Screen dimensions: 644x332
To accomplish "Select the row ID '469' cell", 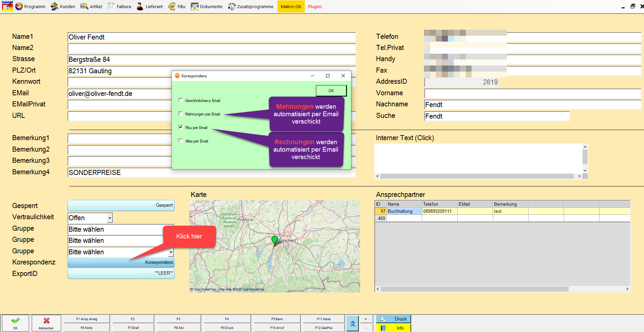I will 381,218.
